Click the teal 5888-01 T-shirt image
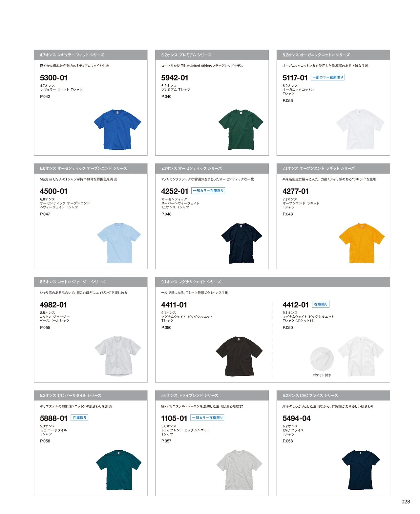The height and width of the screenshot is (514, 420). pos(119,470)
